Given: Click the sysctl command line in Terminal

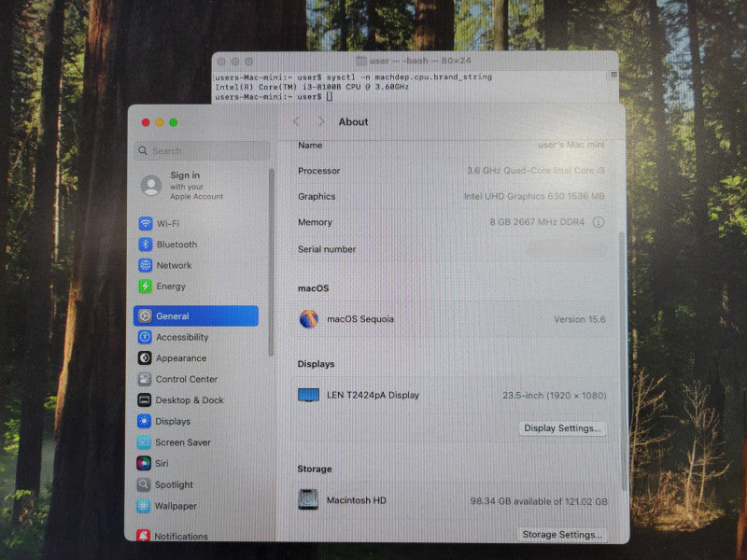Looking at the screenshot, I should [x=353, y=77].
